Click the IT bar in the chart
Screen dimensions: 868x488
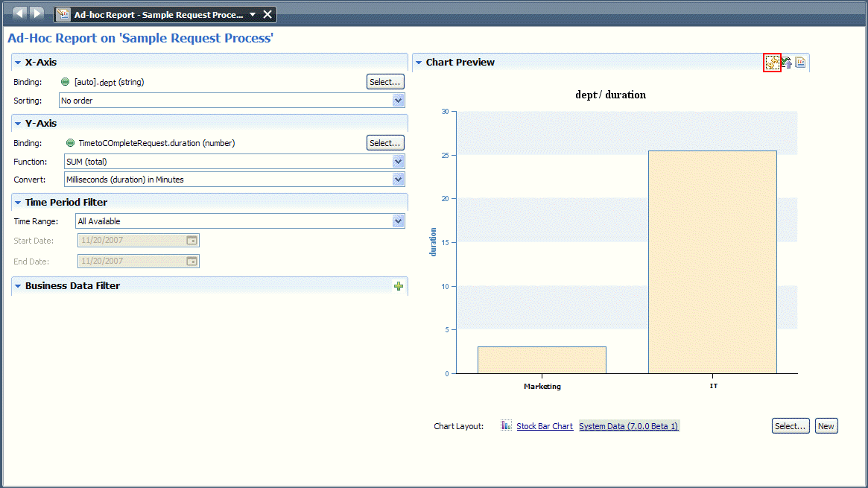tap(712, 262)
